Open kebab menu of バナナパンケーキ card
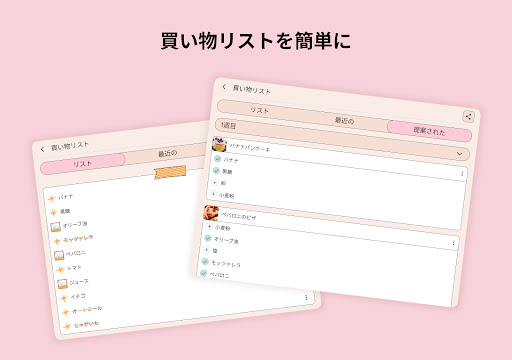512x360 pixels. [462, 174]
